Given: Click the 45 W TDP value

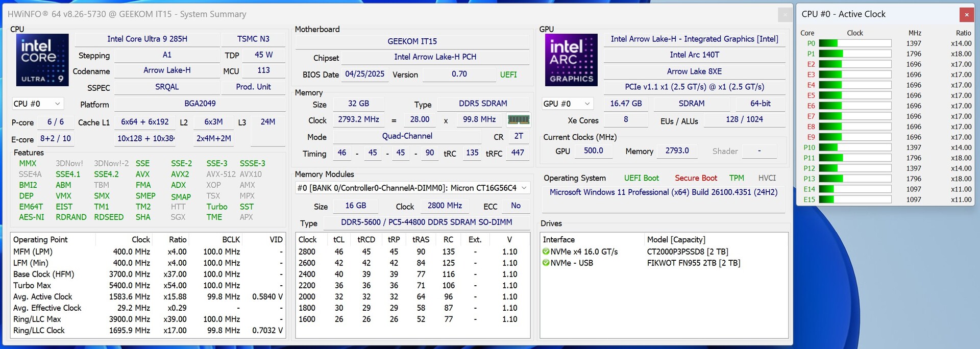Looking at the screenshot, I should 263,55.
